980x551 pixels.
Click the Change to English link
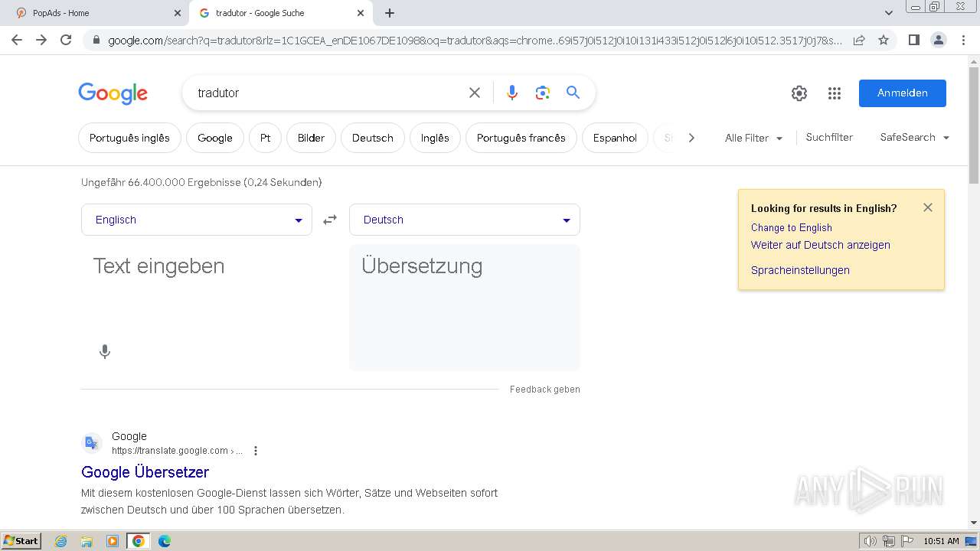(792, 227)
